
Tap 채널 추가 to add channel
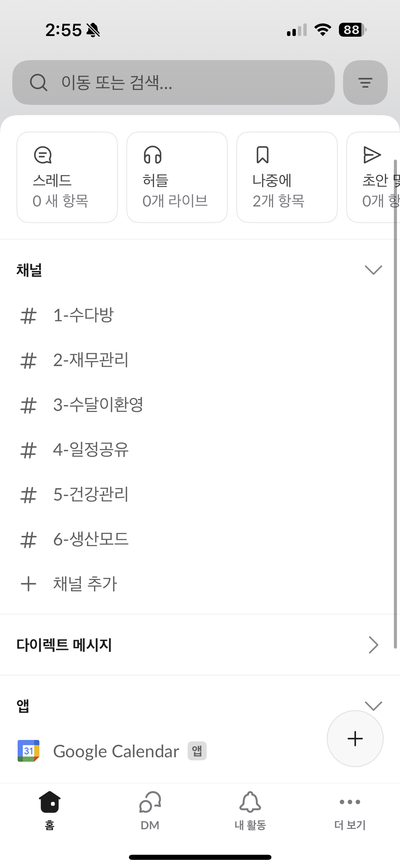tap(85, 584)
